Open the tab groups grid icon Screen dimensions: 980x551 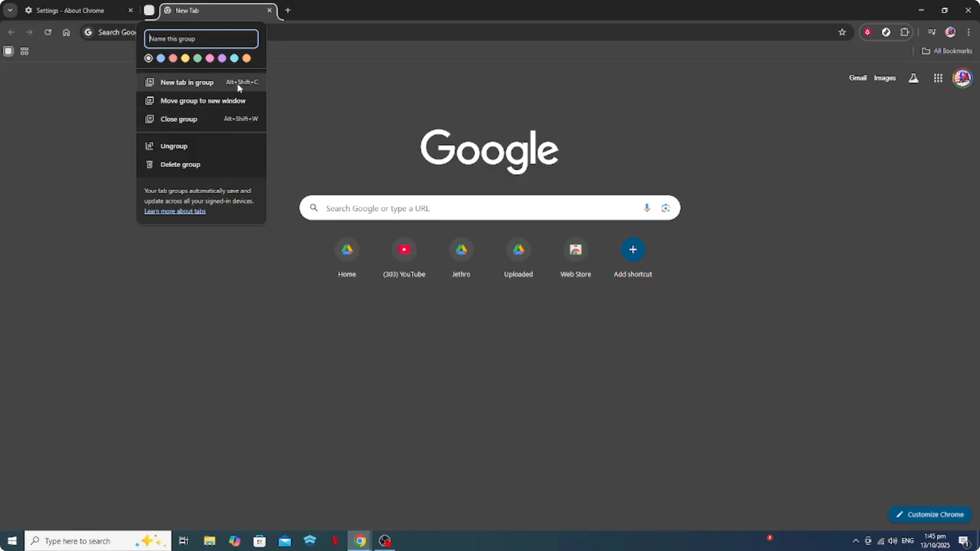24,51
